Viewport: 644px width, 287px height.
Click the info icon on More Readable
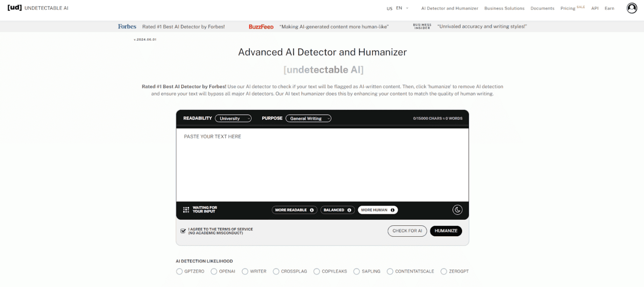(312, 210)
